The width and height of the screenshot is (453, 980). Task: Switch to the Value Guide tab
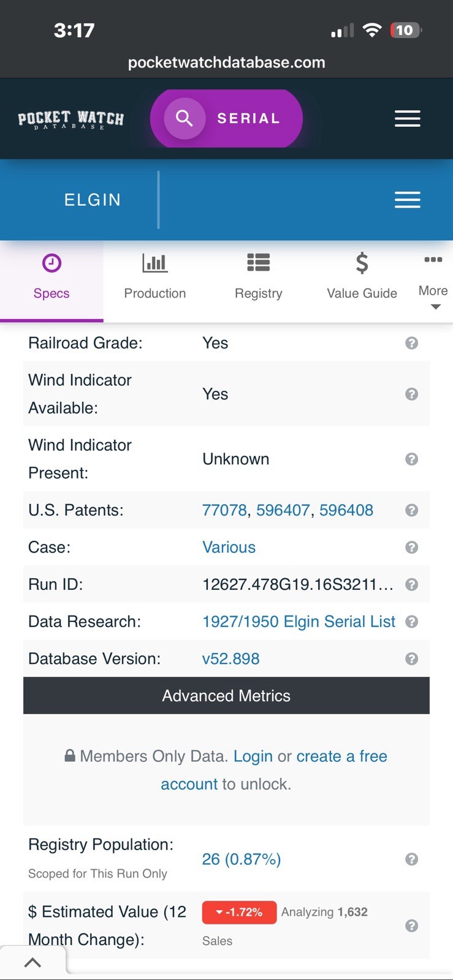362,281
